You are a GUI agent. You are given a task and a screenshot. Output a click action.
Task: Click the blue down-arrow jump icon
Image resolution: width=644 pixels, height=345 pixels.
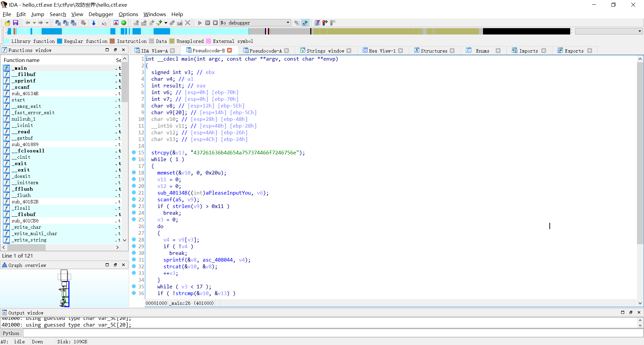coord(94,23)
